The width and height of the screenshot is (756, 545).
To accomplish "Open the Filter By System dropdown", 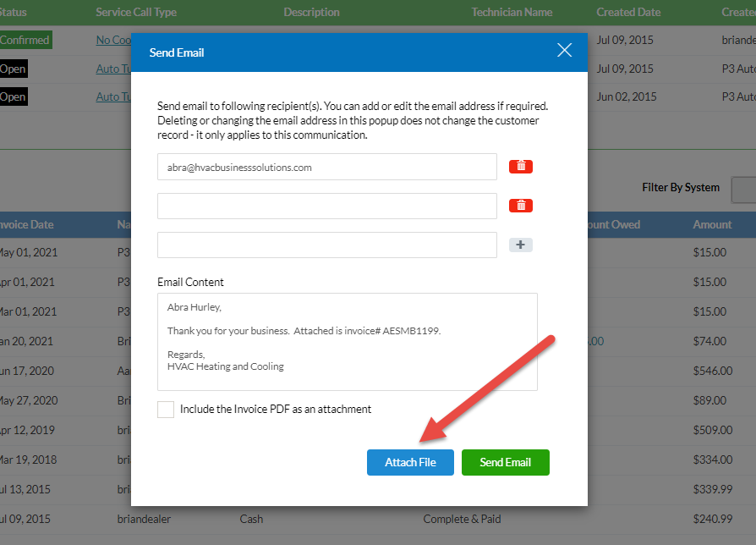I will point(742,190).
